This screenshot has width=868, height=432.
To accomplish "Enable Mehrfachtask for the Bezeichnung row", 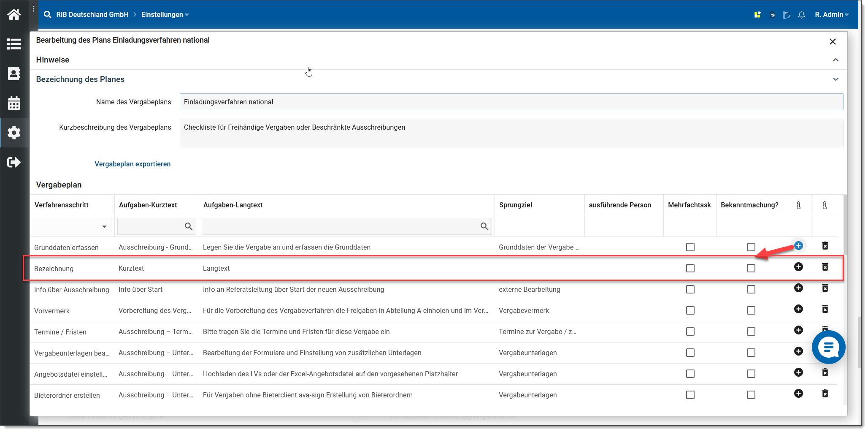I will 690,268.
